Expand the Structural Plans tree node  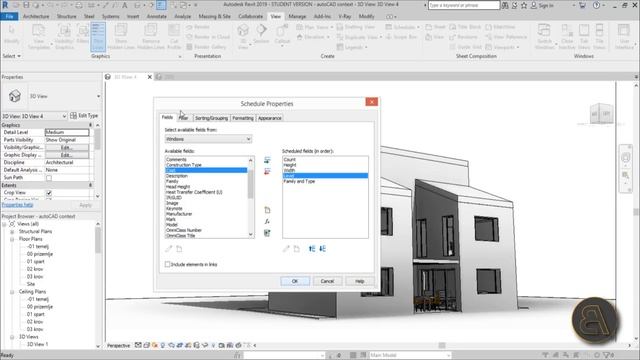pyautogui.click(x=12, y=232)
